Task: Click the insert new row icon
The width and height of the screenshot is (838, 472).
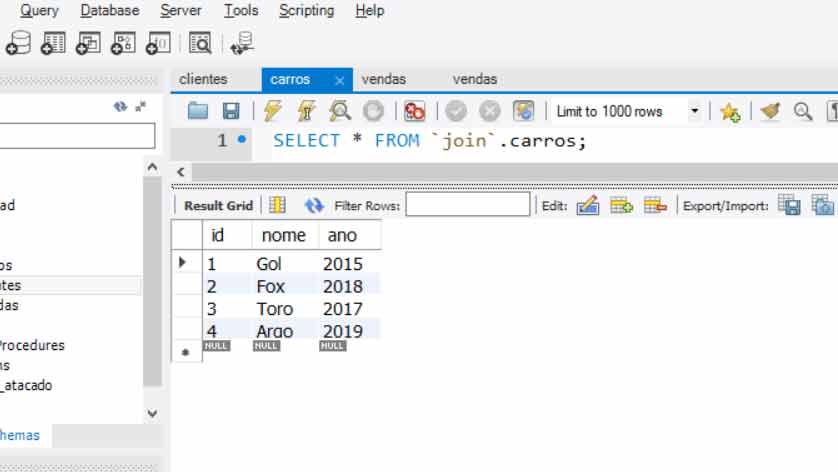Action: tap(621, 205)
